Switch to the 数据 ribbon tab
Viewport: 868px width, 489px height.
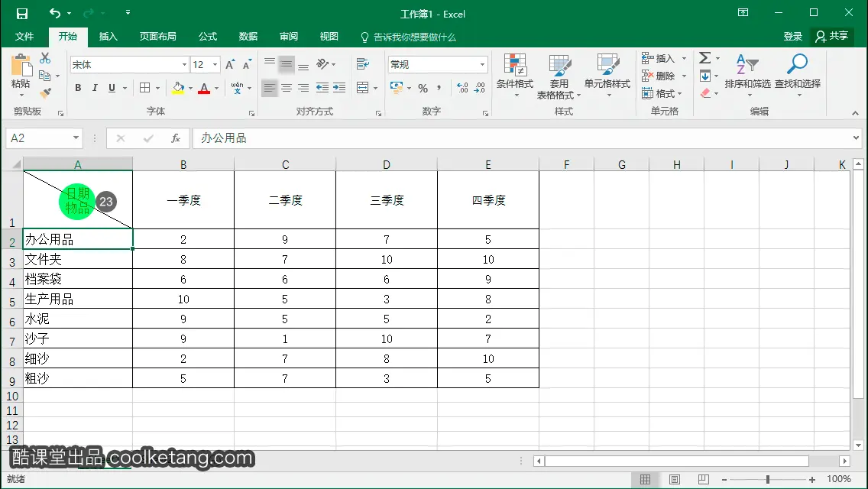coord(248,37)
